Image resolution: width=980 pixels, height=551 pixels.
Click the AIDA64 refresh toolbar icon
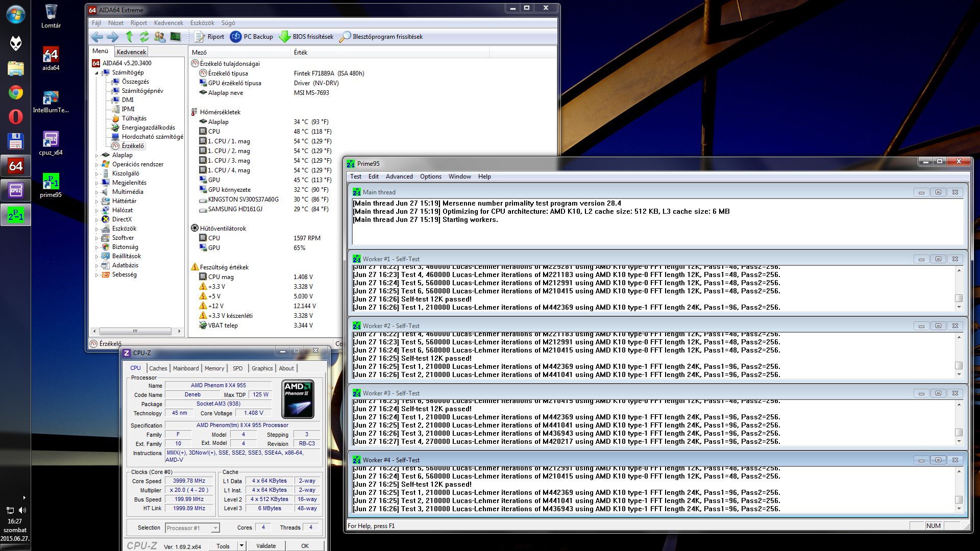(144, 37)
